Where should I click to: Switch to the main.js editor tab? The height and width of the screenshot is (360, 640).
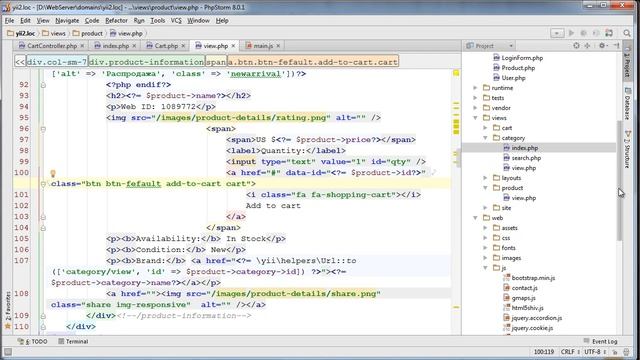click(263, 46)
